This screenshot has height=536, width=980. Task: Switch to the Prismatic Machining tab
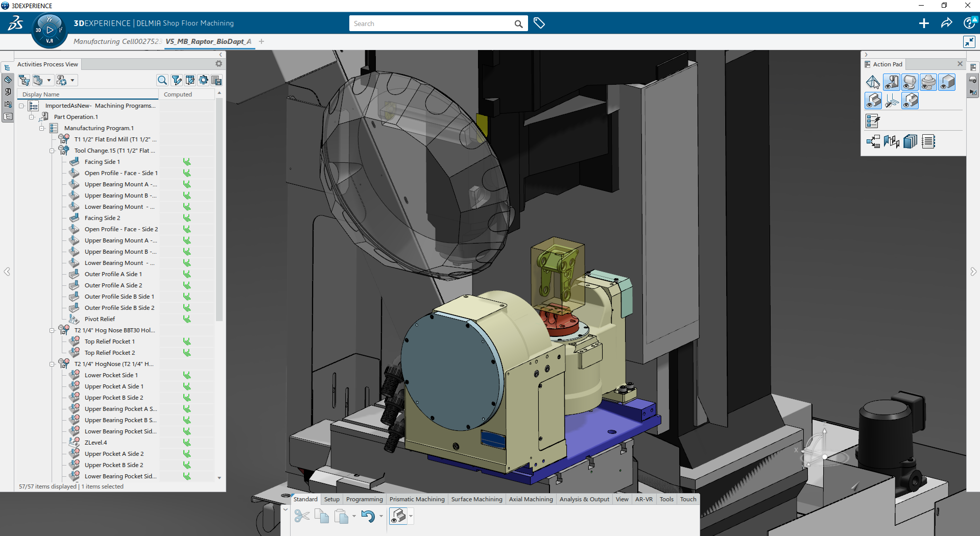point(417,499)
